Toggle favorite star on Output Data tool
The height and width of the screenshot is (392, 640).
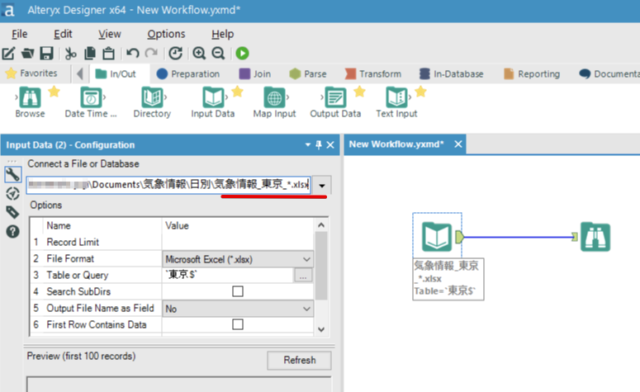360,92
